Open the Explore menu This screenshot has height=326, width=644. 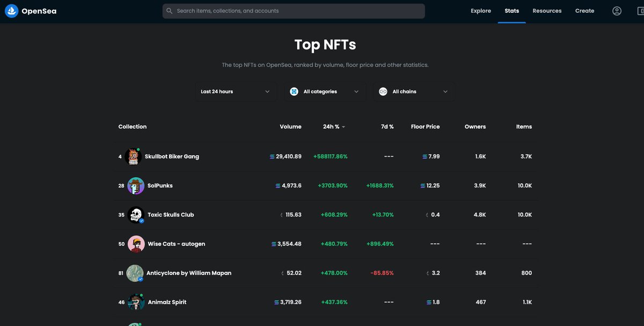pyautogui.click(x=481, y=11)
